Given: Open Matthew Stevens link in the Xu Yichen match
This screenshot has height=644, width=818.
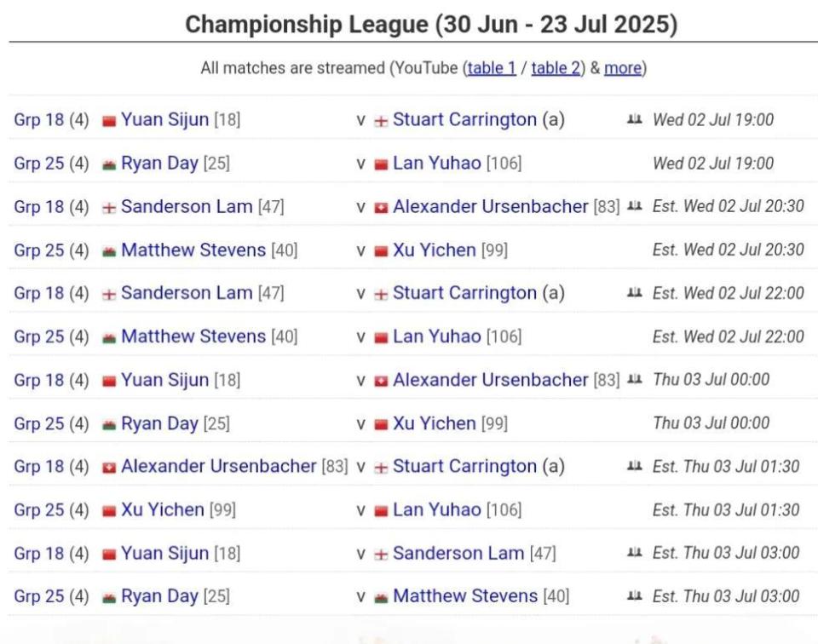Looking at the screenshot, I should click(x=193, y=250).
